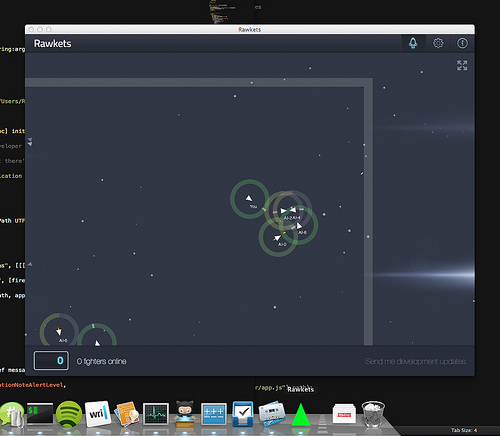500x436 pixels.
Task: Click the rocket icon in Rawkets header
Action: (x=413, y=43)
